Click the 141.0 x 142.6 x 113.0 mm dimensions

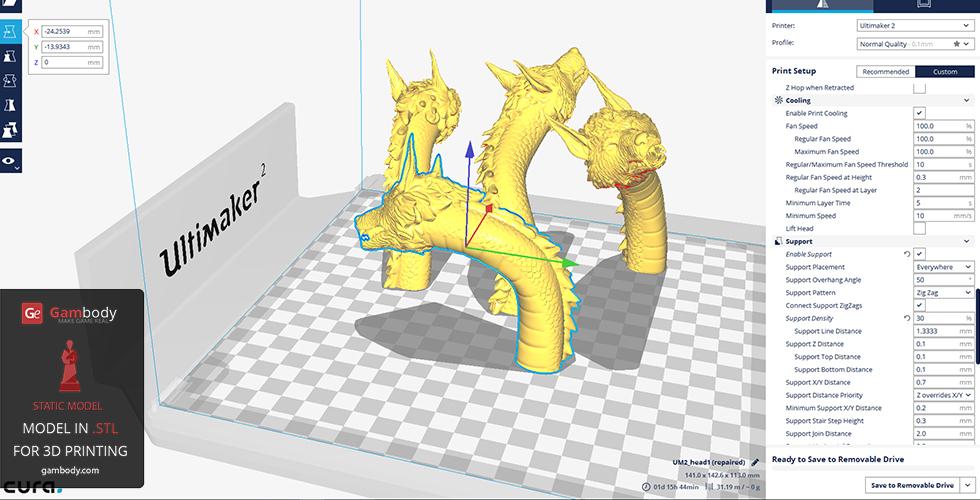pos(721,476)
